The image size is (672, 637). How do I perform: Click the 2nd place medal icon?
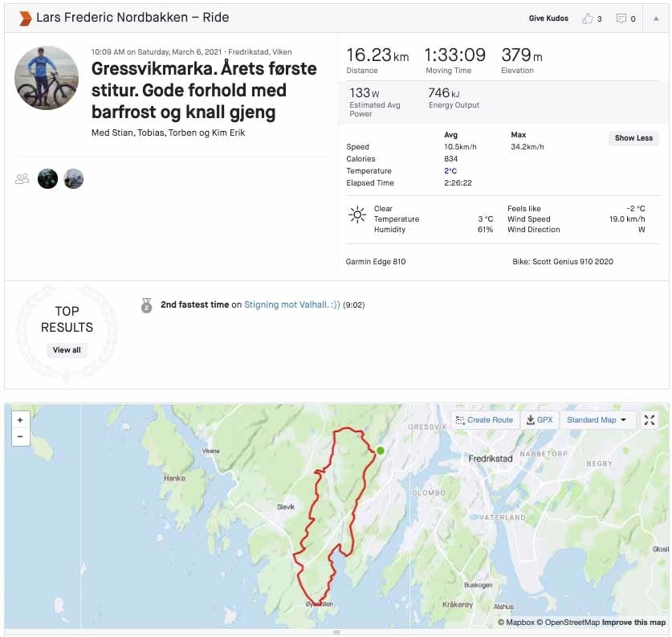(x=147, y=306)
